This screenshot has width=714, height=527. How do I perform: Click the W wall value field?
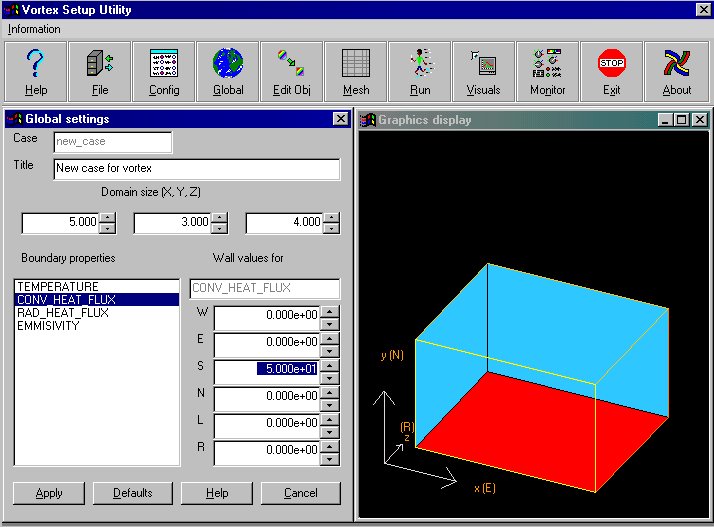(267, 318)
